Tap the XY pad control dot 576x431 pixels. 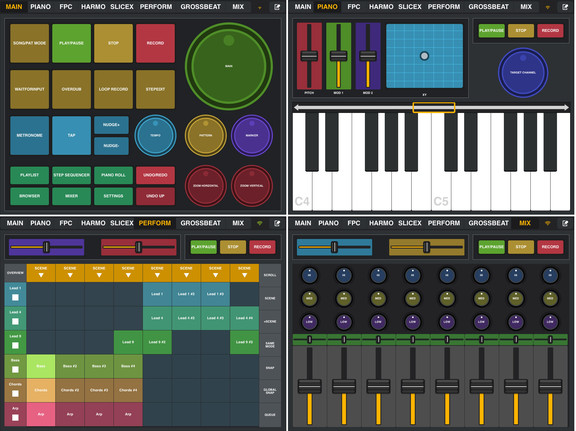(424, 56)
